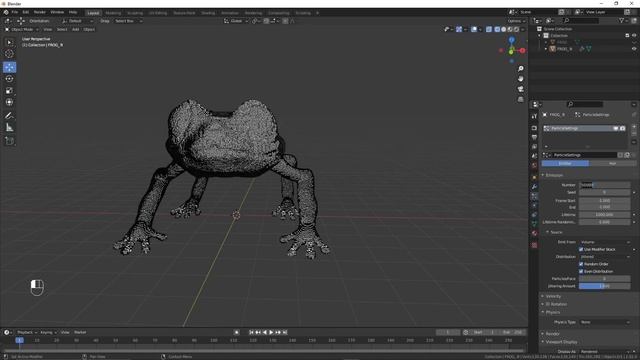This screenshot has width=640, height=360.
Task: Choose the Annotate tool
Action: tap(9, 116)
